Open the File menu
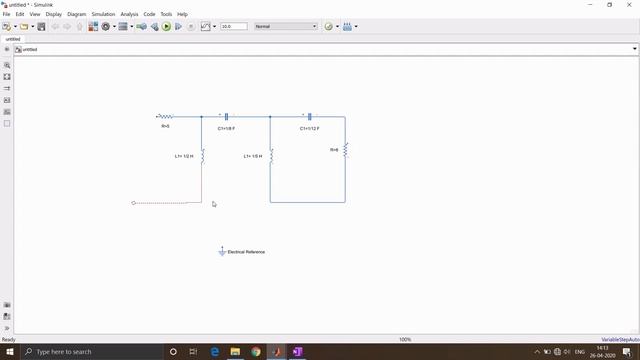Viewport: 640px width, 360px height. point(7,14)
